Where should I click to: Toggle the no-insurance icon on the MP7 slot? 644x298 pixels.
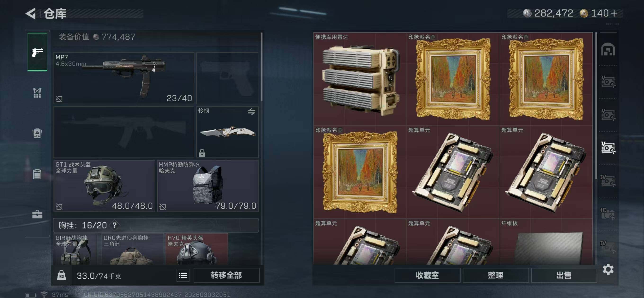[x=59, y=99]
